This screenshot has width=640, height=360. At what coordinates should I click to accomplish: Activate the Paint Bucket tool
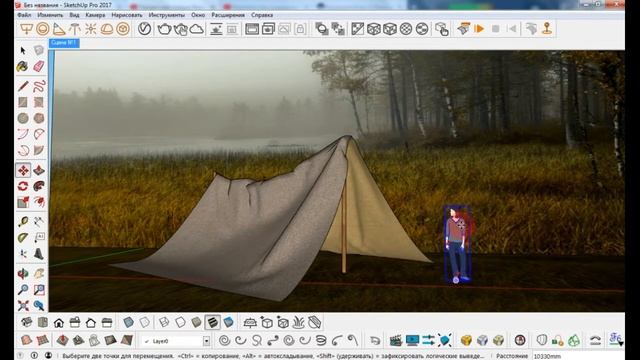[x=23, y=66]
